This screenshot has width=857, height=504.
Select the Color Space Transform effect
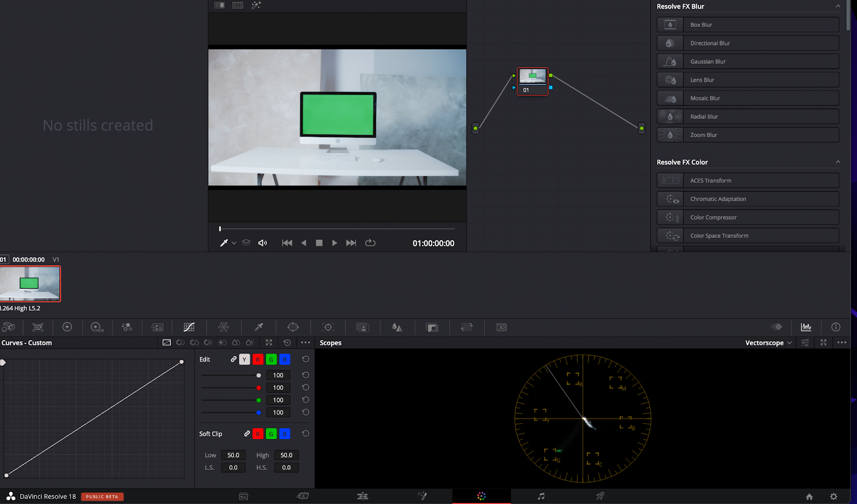(747, 235)
